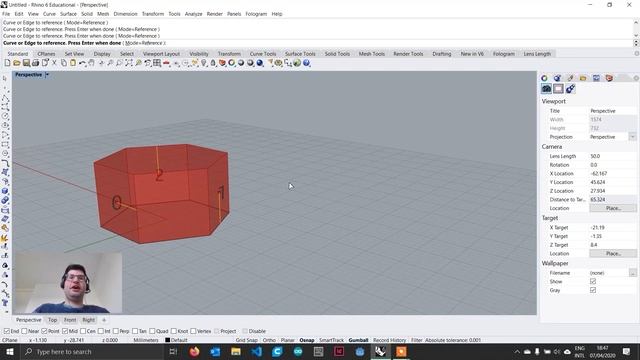Screen dimensions: 640x360
Task: Switch to the Curve Tools toolbar tab
Action: click(263, 54)
